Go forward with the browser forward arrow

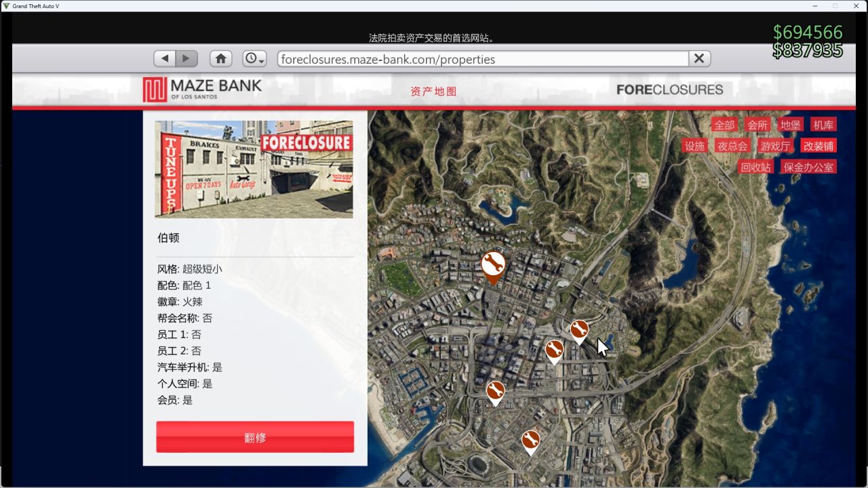[x=186, y=59]
